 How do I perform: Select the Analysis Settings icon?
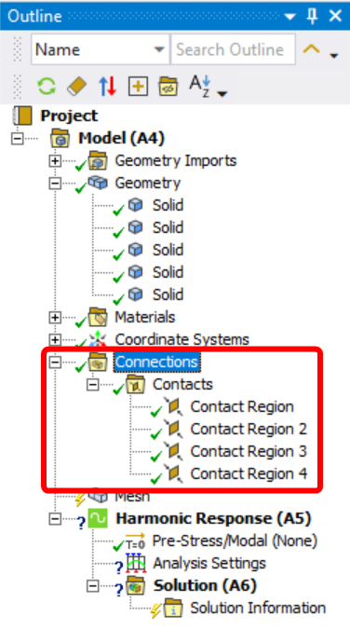135,564
